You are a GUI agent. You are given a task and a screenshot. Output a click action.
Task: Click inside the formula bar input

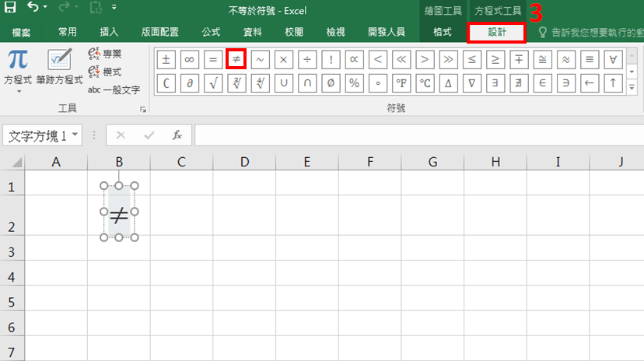[412, 135]
